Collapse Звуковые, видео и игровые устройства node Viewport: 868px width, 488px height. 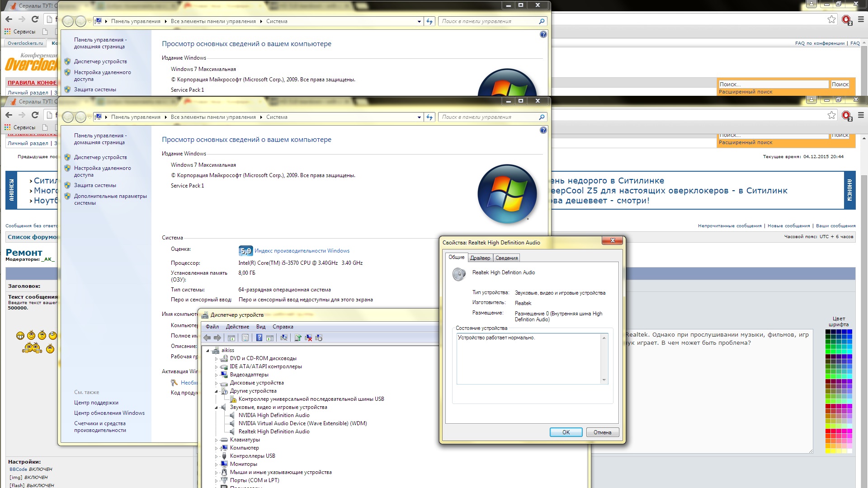[216, 408]
